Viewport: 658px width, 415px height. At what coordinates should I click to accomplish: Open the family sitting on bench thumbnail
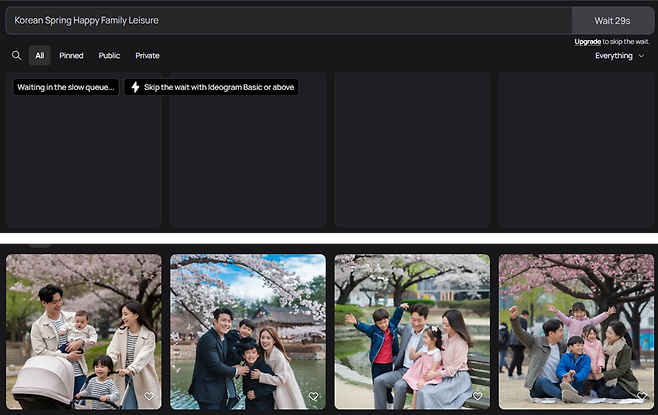click(x=412, y=331)
